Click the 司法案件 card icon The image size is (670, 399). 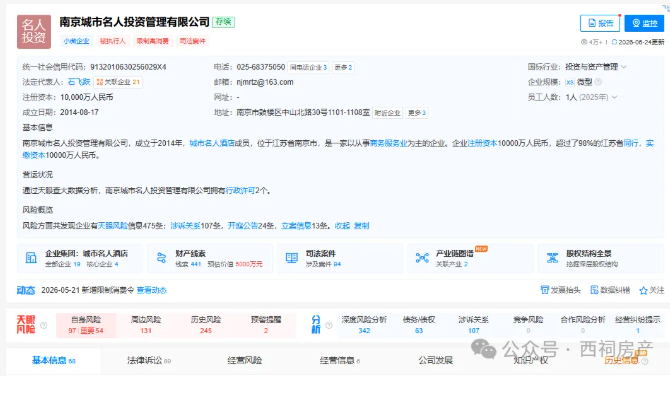pos(291,258)
